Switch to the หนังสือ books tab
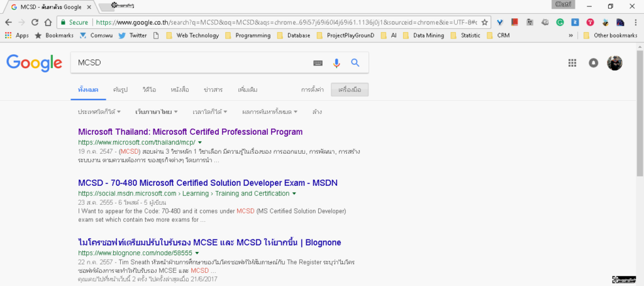Image resolution: width=644 pixels, height=286 pixels. pyautogui.click(x=179, y=89)
